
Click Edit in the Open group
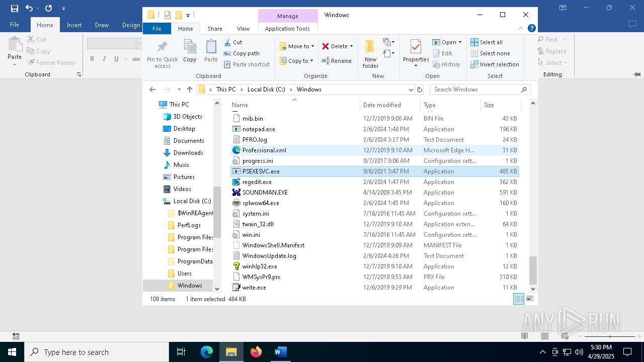[x=442, y=53]
